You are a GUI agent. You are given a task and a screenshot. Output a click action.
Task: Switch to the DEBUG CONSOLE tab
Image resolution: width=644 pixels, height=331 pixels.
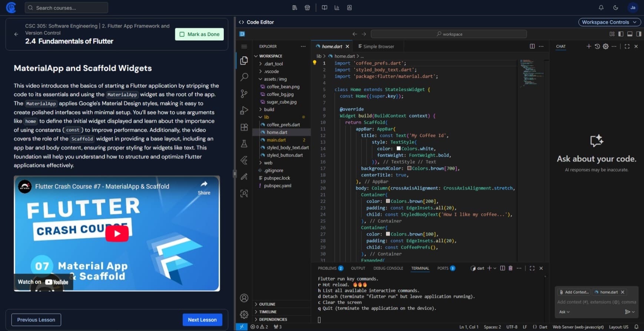pos(388,268)
